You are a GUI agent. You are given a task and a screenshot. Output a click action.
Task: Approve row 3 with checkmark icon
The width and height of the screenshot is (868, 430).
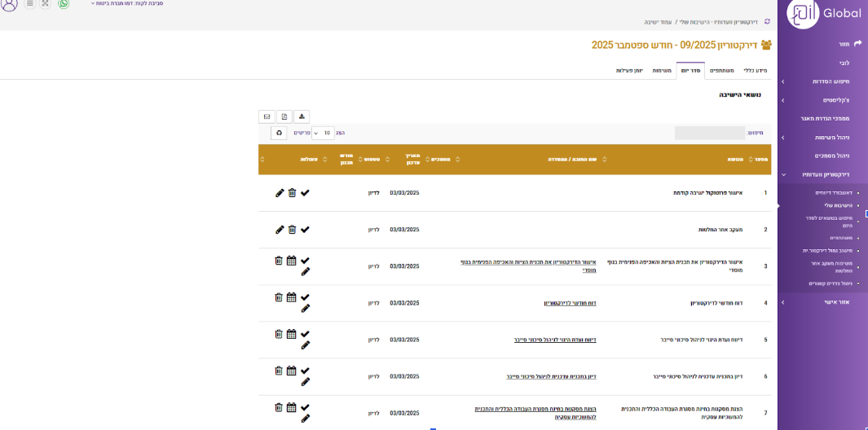tap(305, 261)
